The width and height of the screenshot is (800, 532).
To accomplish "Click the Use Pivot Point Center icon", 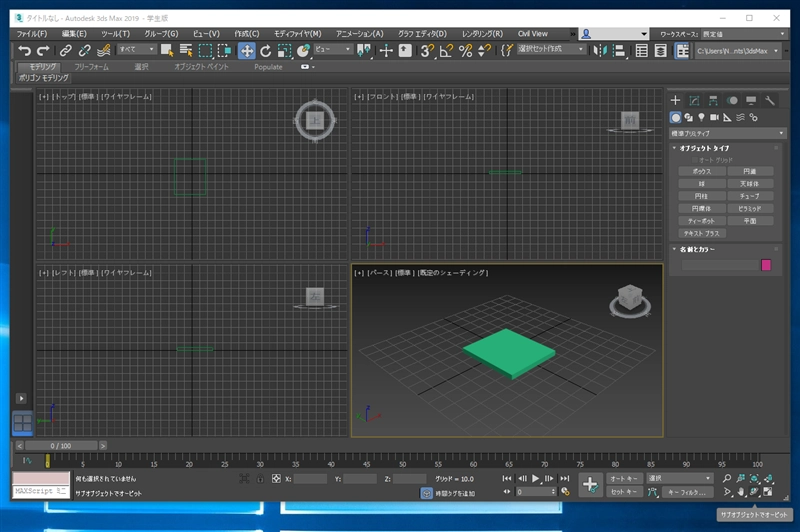I will click(x=364, y=50).
